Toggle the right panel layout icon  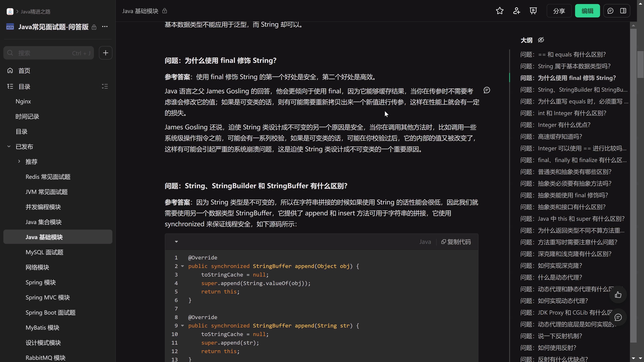[624, 11]
